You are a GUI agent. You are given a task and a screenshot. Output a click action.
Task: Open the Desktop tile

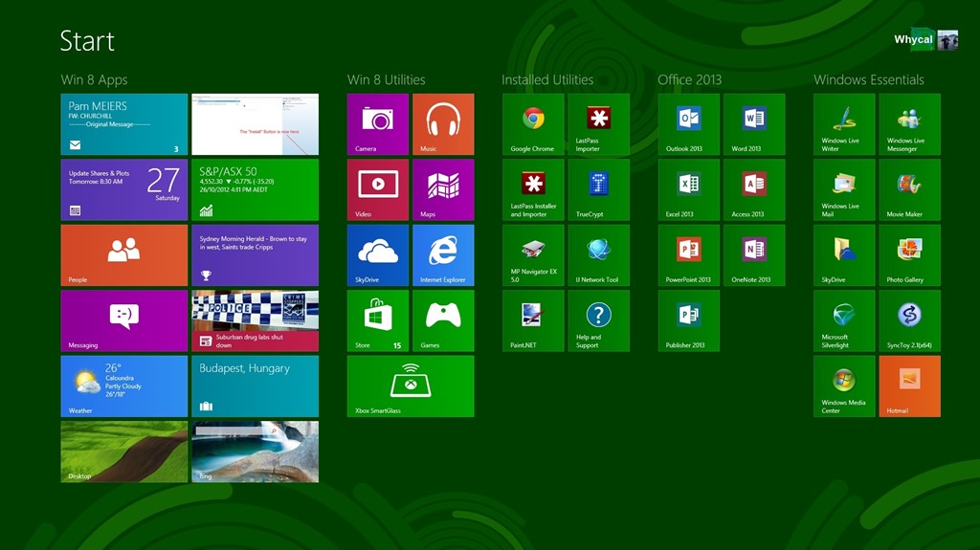[x=124, y=451]
